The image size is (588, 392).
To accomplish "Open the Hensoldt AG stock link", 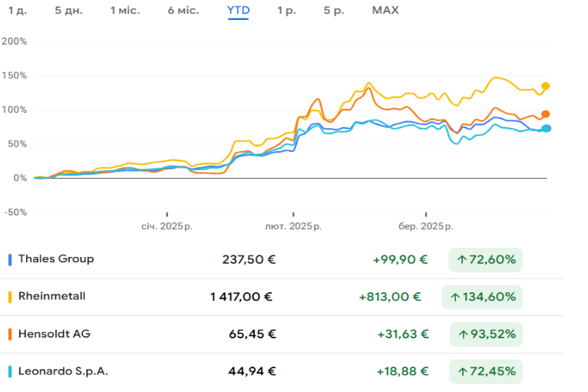I will coord(55,334).
